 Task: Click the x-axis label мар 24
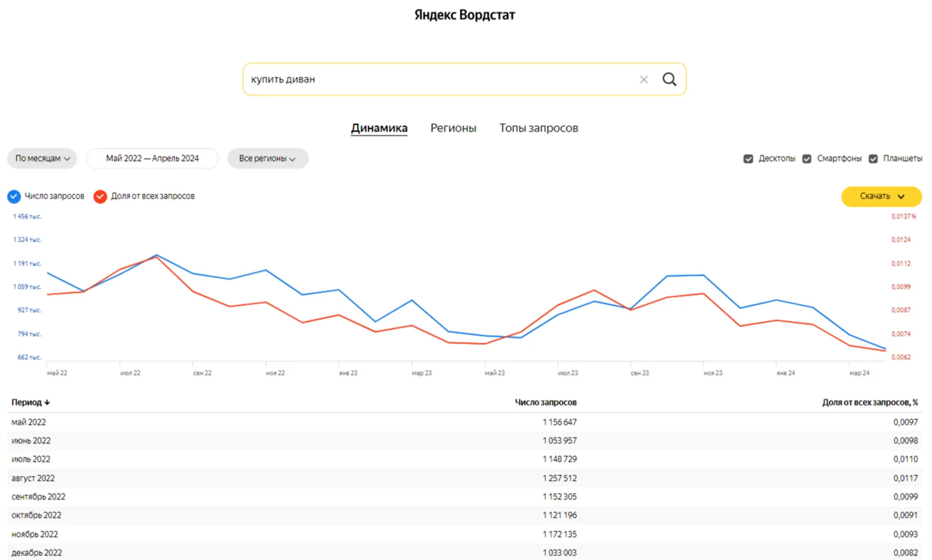pyautogui.click(x=859, y=373)
